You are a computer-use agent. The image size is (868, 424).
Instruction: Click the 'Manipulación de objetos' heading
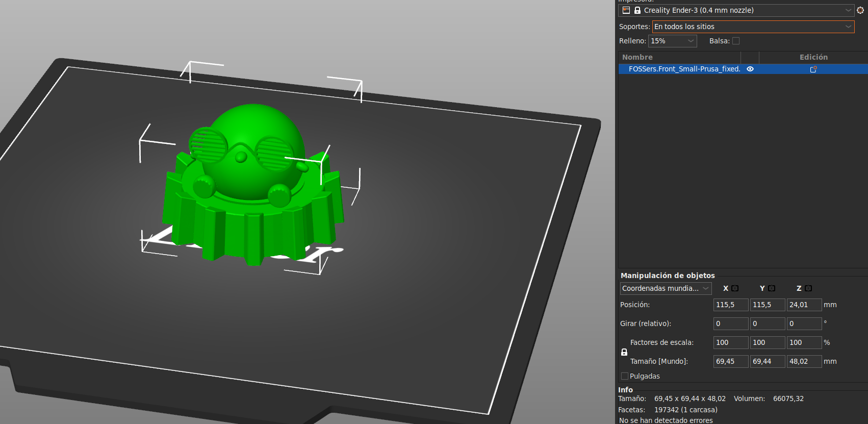point(668,276)
